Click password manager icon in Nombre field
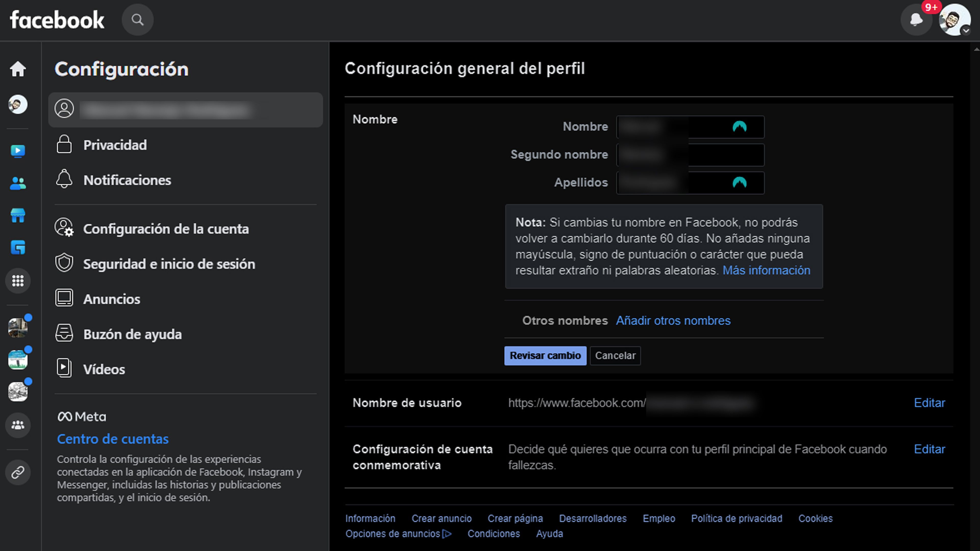 click(739, 127)
